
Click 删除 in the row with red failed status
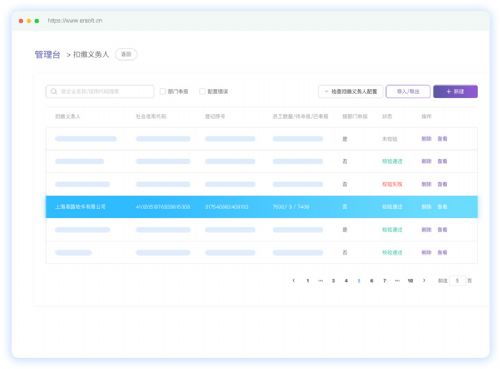426,184
